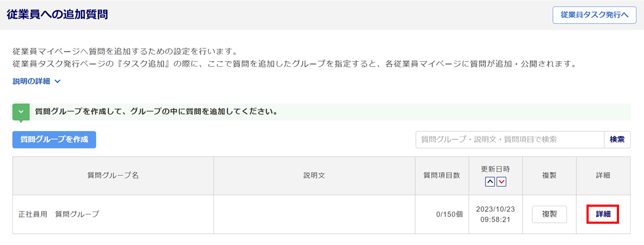
Task: Sort update date in ascending order
Action: 490,182
